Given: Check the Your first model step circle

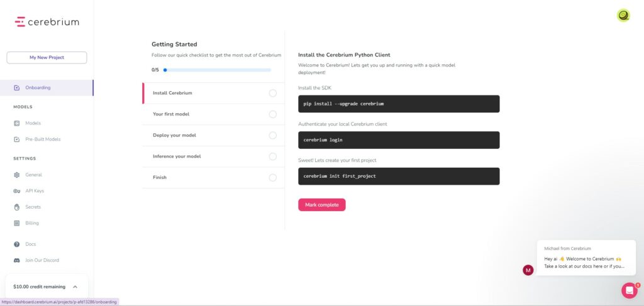Looking at the screenshot, I should click(x=273, y=114).
